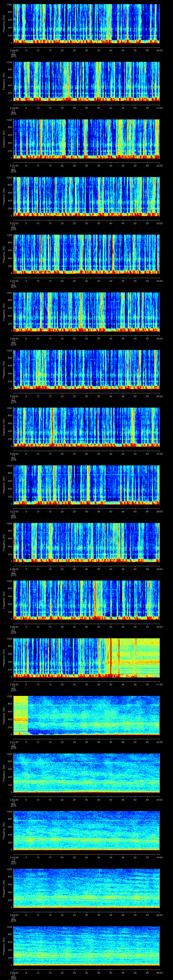Open the spectrogram panel starting at 3:36:00
This screenshot has width=173, height=980.
87,426
